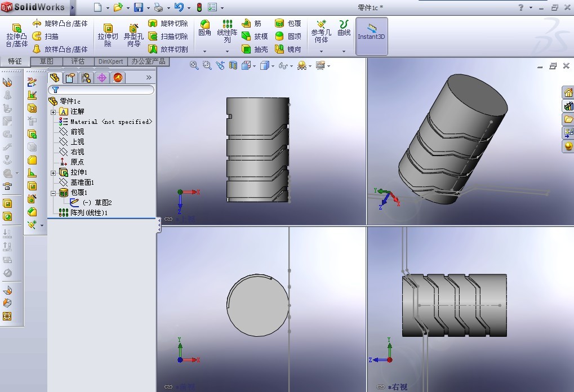The image size is (574, 392).
Task: Select 基准面1 in the feature tree
Action: tap(77, 182)
